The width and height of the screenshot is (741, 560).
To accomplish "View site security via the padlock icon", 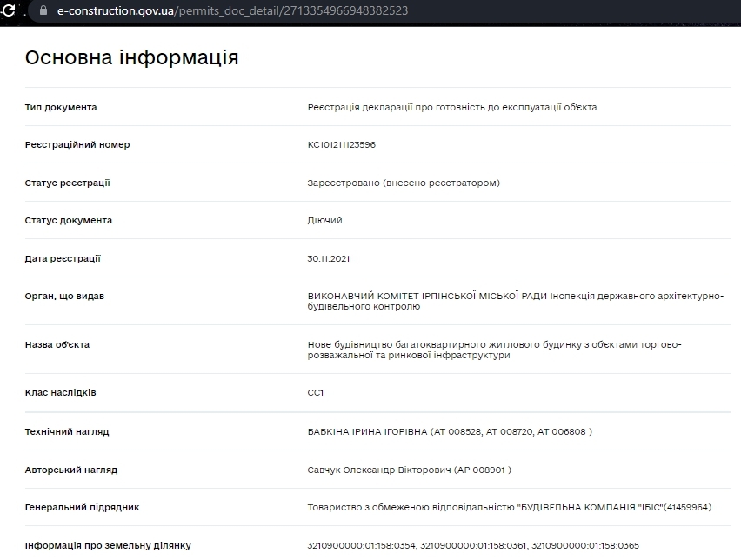I will pyautogui.click(x=43, y=10).
